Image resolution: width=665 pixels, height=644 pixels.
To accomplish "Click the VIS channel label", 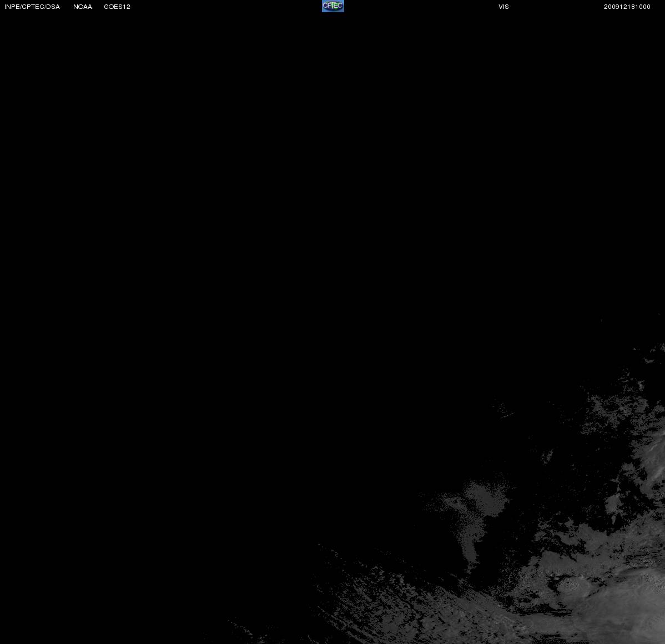I will click(504, 7).
